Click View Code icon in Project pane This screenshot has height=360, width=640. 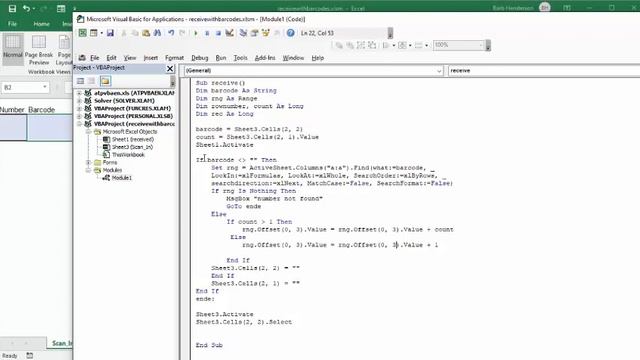point(80,81)
